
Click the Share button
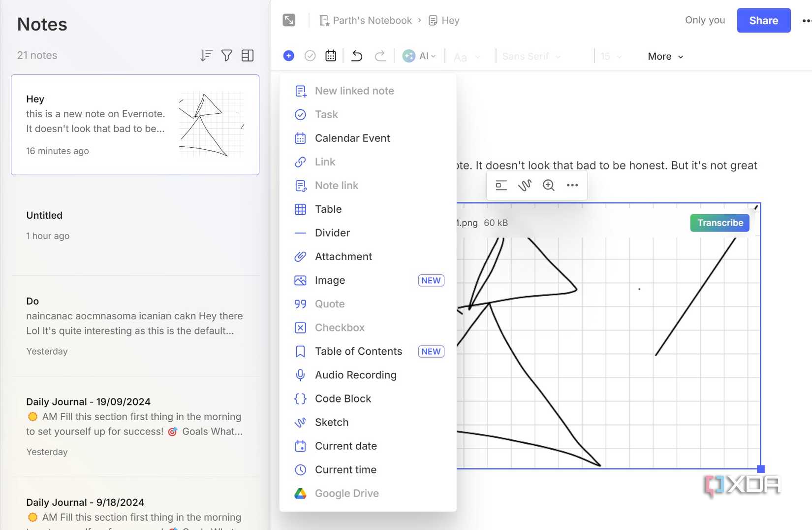tap(763, 20)
